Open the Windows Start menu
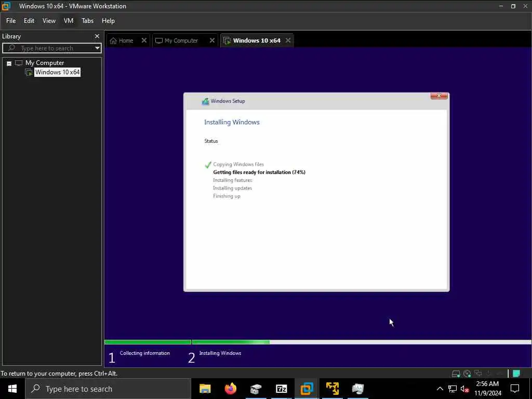 tap(12, 389)
